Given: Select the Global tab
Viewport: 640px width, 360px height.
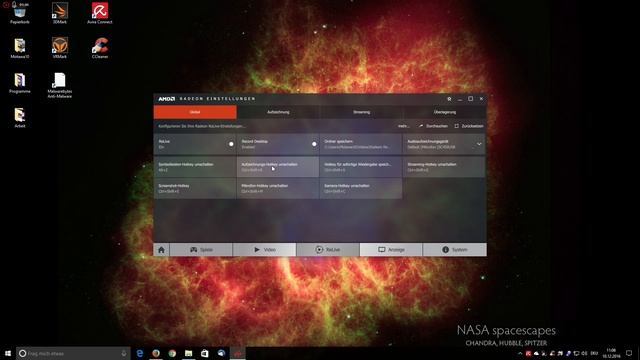Looking at the screenshot, I should pyautogui.click(x=195, y=112).
